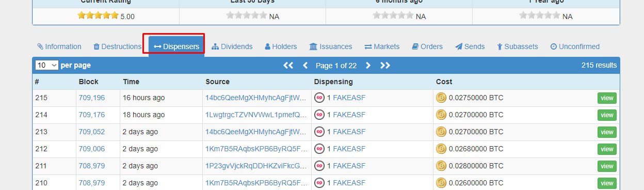Open FAKEASF asset link in row 214
644x190 pixels.
(x=349, y=115)
